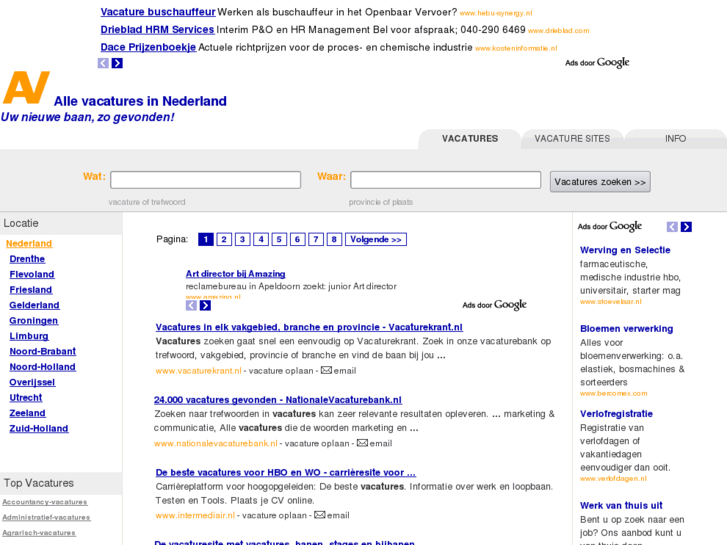Go to results page 3

click(x=242, y=239)
